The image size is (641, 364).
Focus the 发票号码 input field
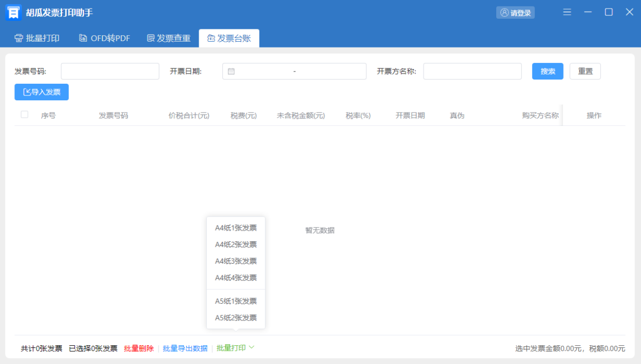110,72
